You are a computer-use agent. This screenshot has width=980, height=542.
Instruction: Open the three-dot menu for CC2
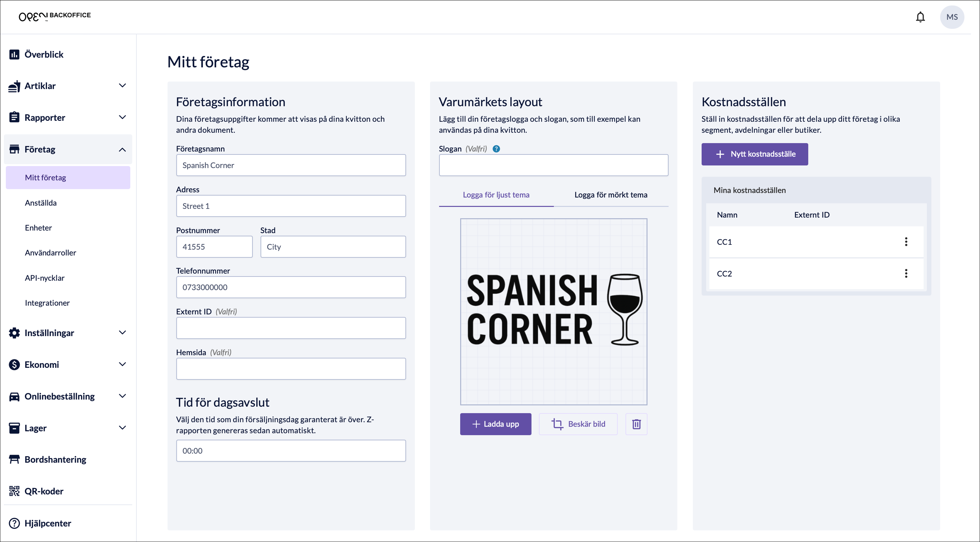pos(906,274)
